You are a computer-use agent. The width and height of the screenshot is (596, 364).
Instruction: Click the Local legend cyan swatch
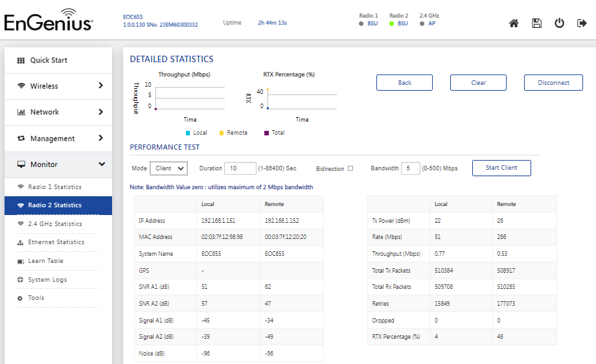click(188, 133)
